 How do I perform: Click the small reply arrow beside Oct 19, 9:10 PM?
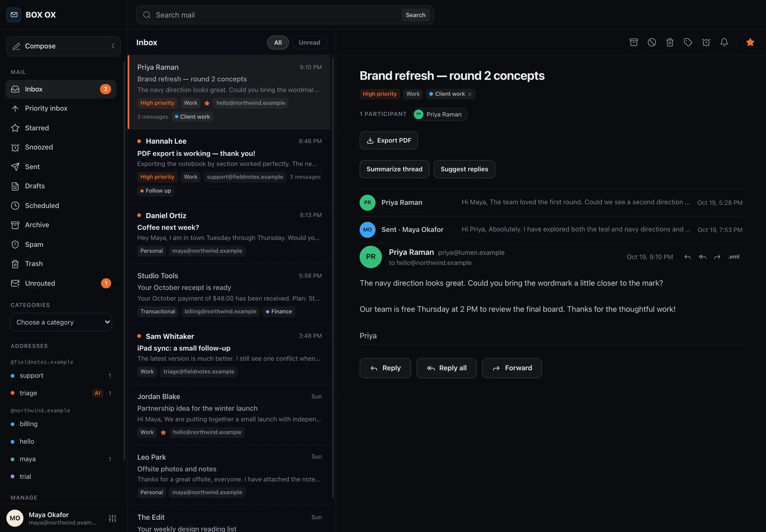pos(687,257)
